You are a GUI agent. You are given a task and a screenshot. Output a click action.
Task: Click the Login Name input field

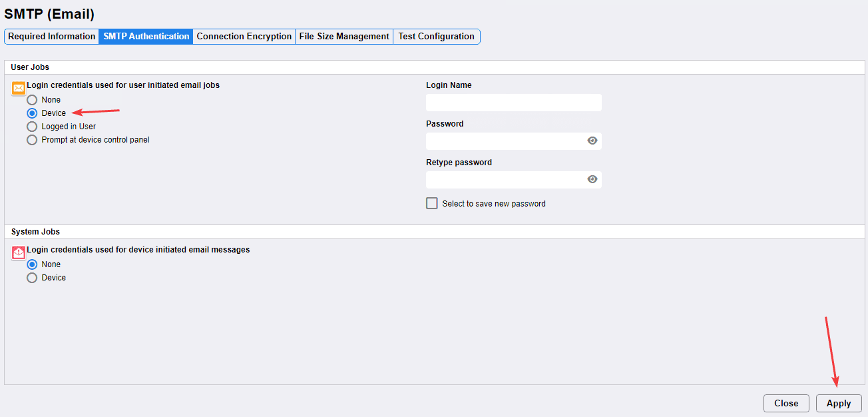[x=513, y=103]
